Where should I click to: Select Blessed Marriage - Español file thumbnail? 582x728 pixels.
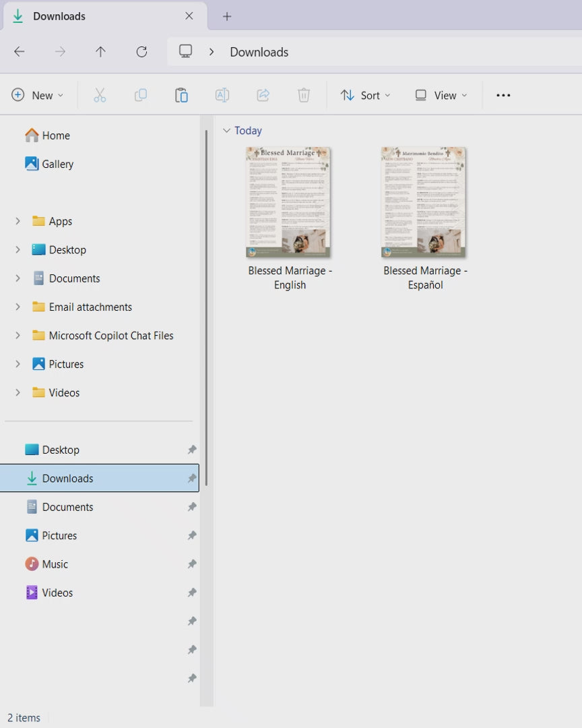coord(424,202)
